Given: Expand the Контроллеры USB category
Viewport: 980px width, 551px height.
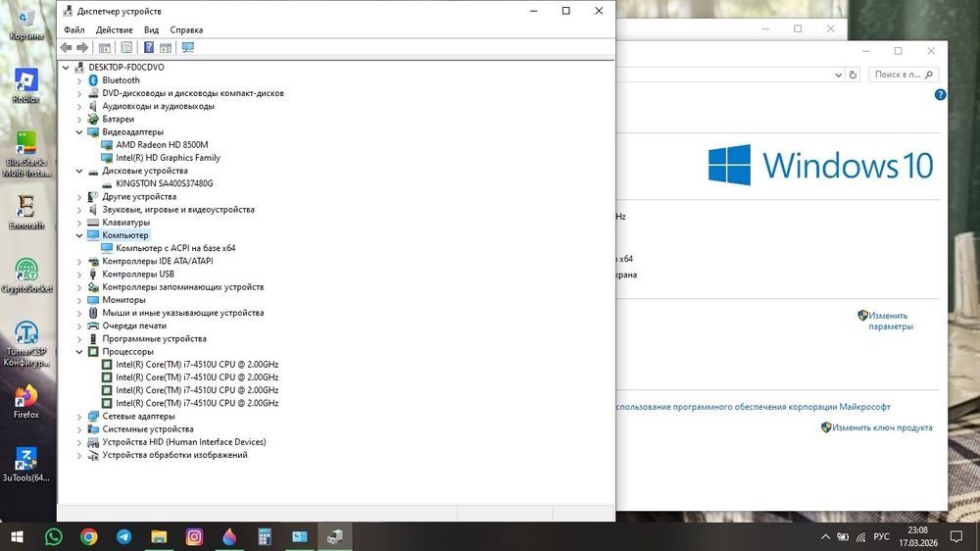Looking at the screenshot, I should 79,275.
